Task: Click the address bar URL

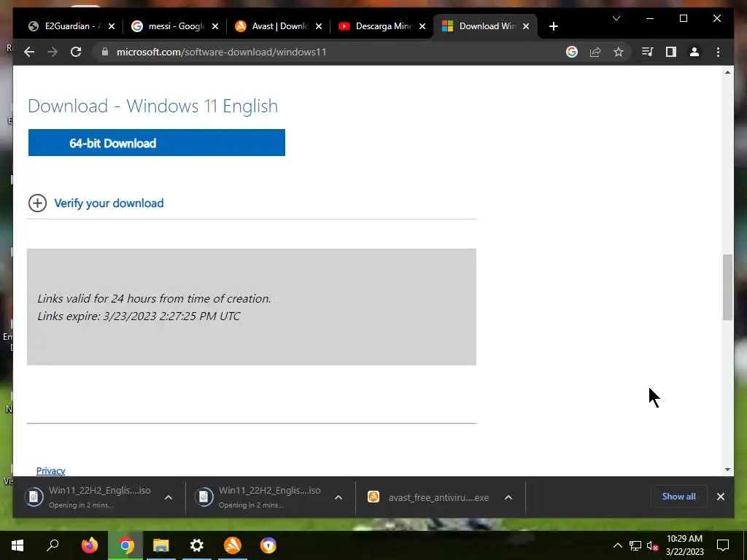Action: pyautogui.click(x=222, y=52)
